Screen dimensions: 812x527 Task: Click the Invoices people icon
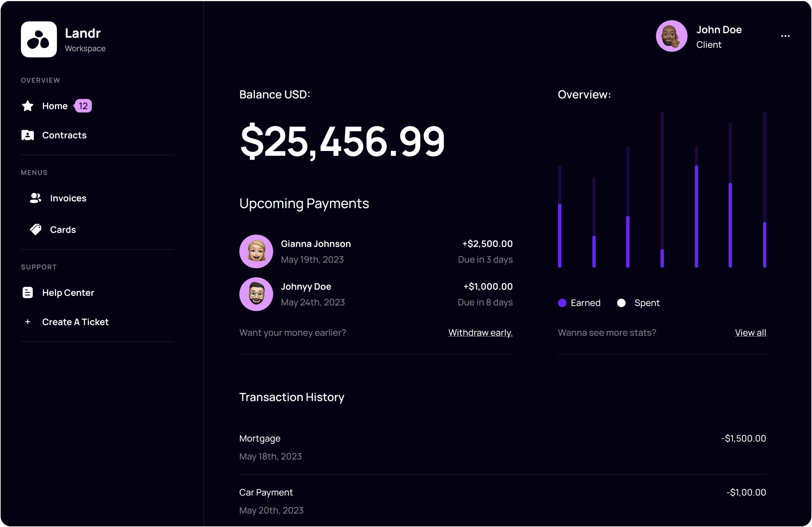[x=35, y=198]
